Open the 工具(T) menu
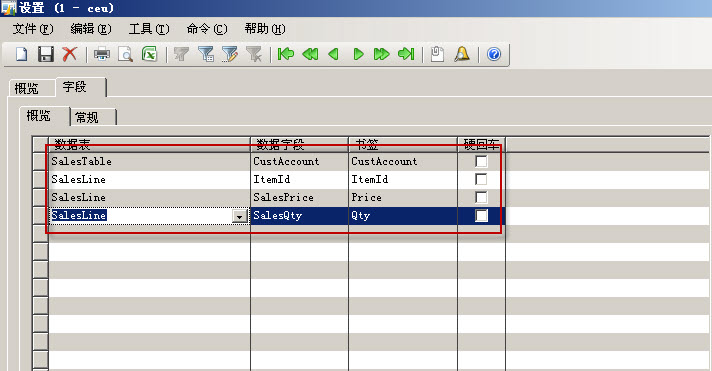Screen dimensions: 712x371 [149, 29]
